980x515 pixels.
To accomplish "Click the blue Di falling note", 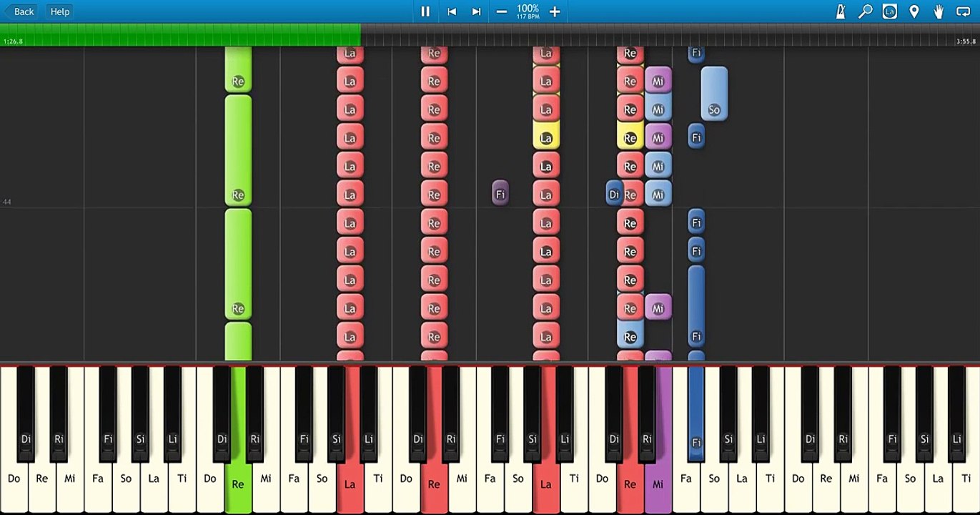I will coord(614,194).
